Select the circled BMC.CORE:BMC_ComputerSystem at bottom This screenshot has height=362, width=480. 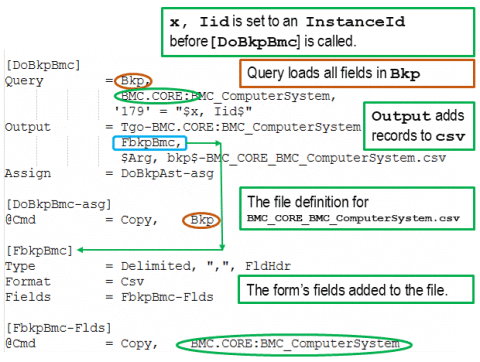[x=294, y=344]
